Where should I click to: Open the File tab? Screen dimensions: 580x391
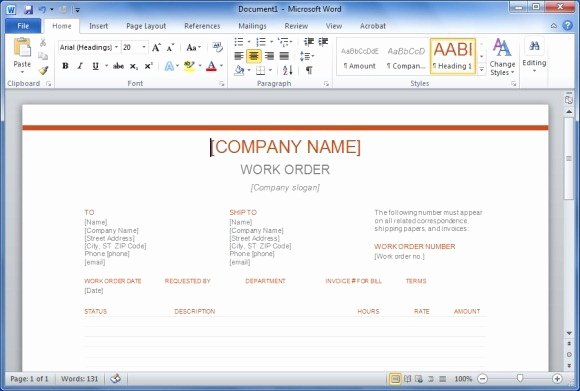tap(23, 26)
